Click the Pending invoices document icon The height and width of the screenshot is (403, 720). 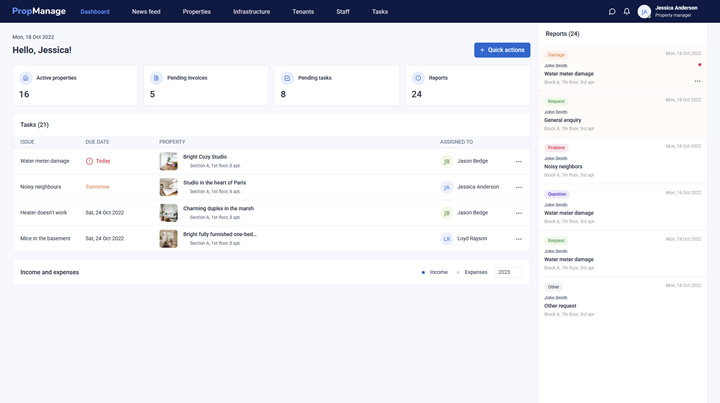click(156, 78)
